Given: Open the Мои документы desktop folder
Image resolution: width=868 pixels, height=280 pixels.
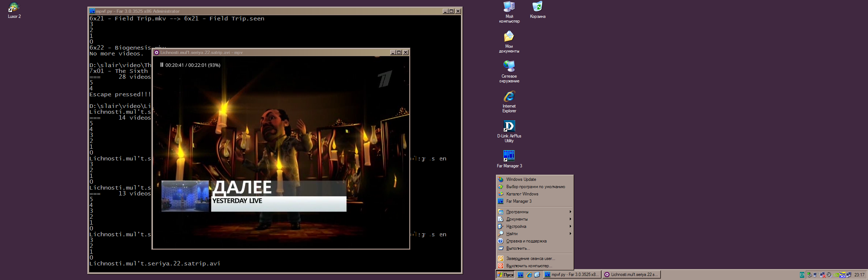Looking at the screenshot, I should [x=509, y=42].
